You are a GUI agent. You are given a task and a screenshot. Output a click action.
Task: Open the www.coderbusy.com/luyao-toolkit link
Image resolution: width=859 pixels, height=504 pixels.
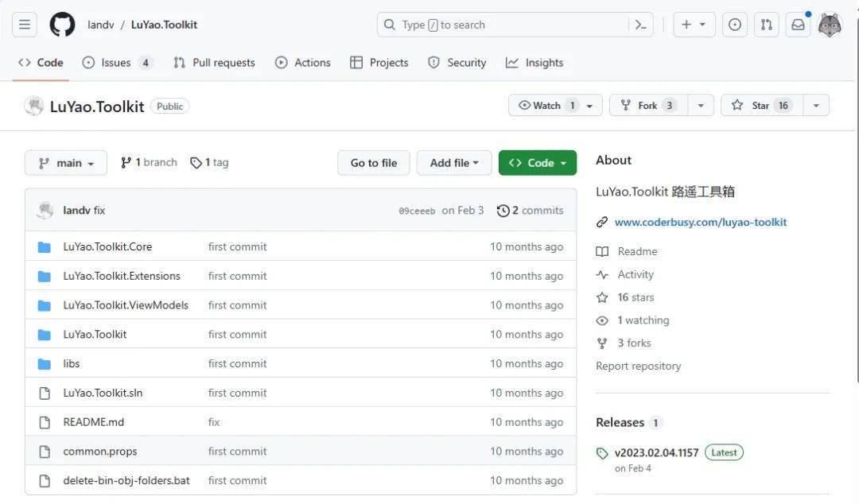coord(701,223)
